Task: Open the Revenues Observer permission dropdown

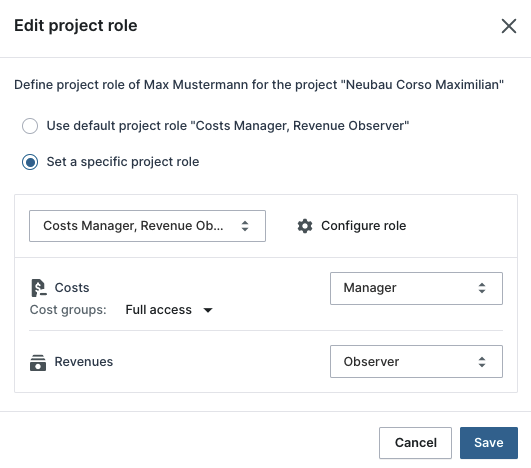Action: coord(416,362)
